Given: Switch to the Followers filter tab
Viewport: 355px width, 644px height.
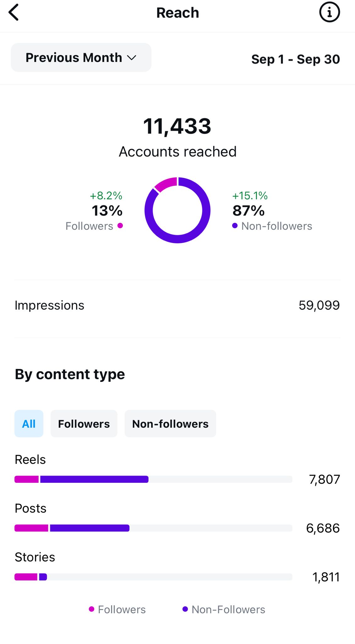Looking at the screenshot, I should 84,424.
